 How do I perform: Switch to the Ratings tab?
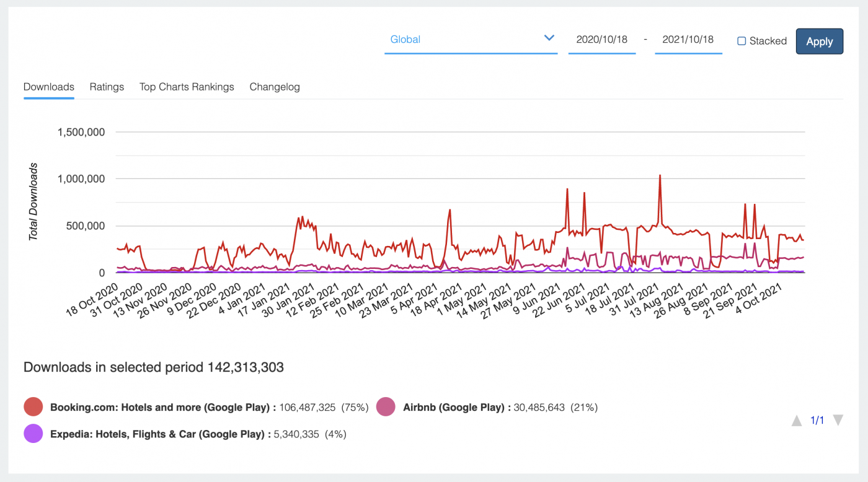[107, 87]
